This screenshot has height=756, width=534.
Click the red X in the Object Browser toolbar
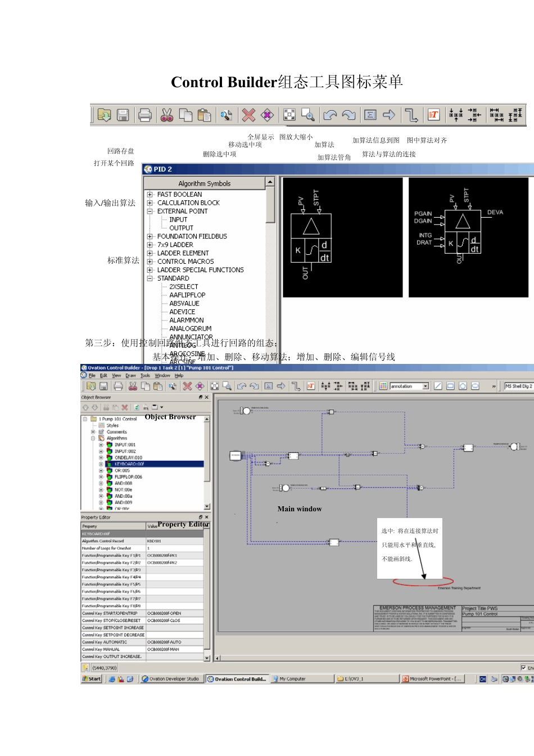click(x=125, y=407)
